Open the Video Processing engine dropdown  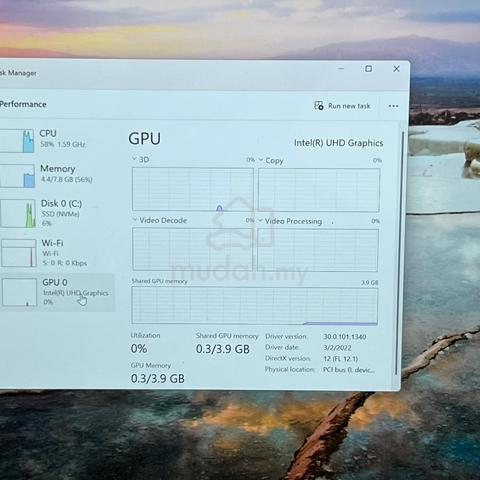tap(260, 221)
